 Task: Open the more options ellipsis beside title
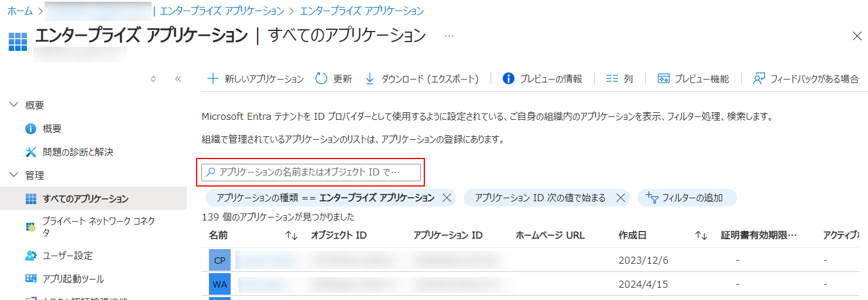tap(450, 36)
